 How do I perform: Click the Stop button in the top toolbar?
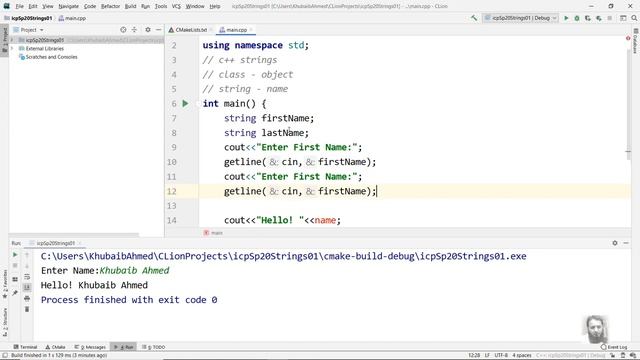tap(610, 18)
